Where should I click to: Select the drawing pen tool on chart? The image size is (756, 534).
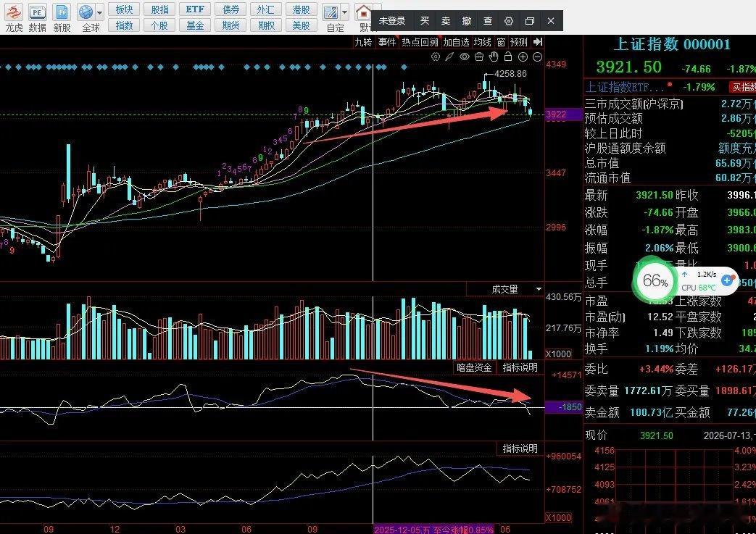449,57
